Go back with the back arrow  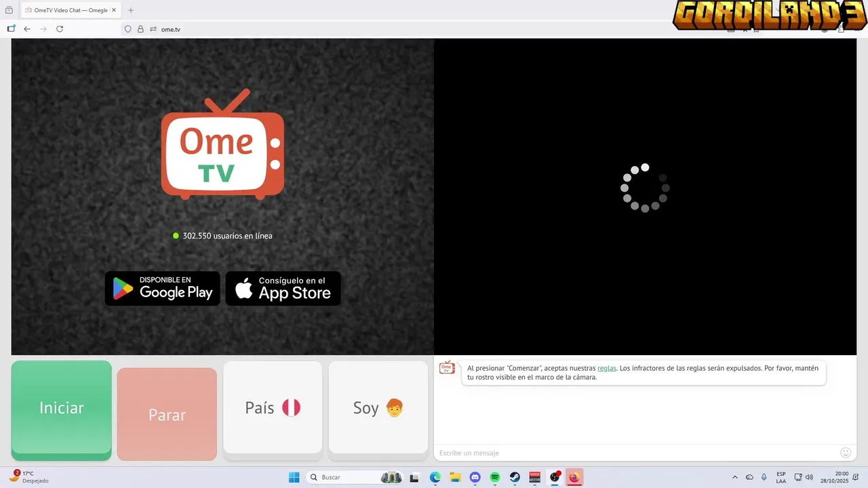pyautogui.click(x=27, y=29)
